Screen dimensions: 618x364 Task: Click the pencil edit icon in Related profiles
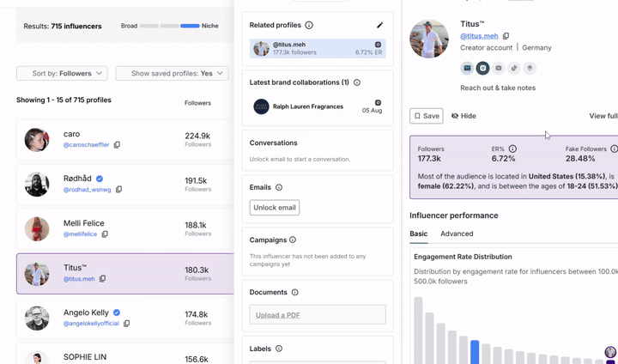click(379, 25)
